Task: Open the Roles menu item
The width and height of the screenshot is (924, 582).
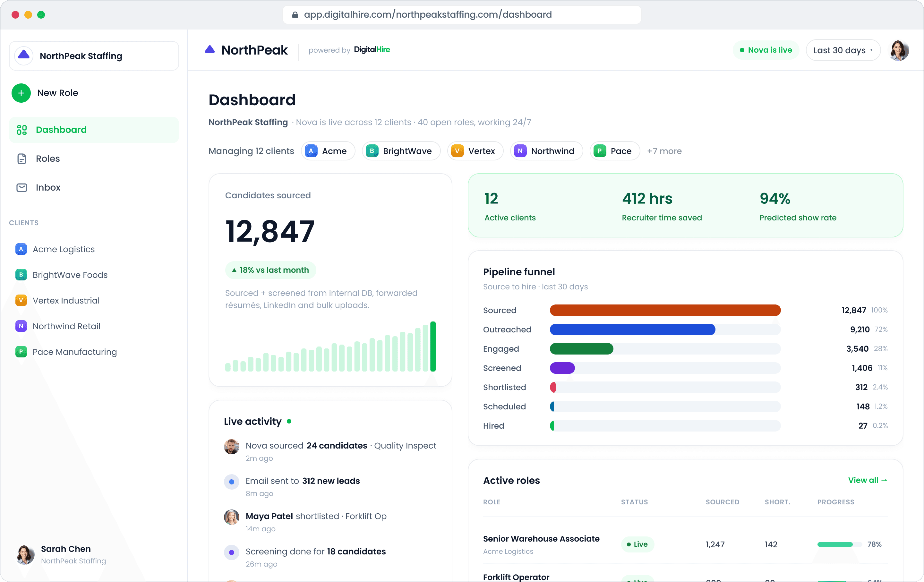Action: pyautogui.click(x=94, y=158)
